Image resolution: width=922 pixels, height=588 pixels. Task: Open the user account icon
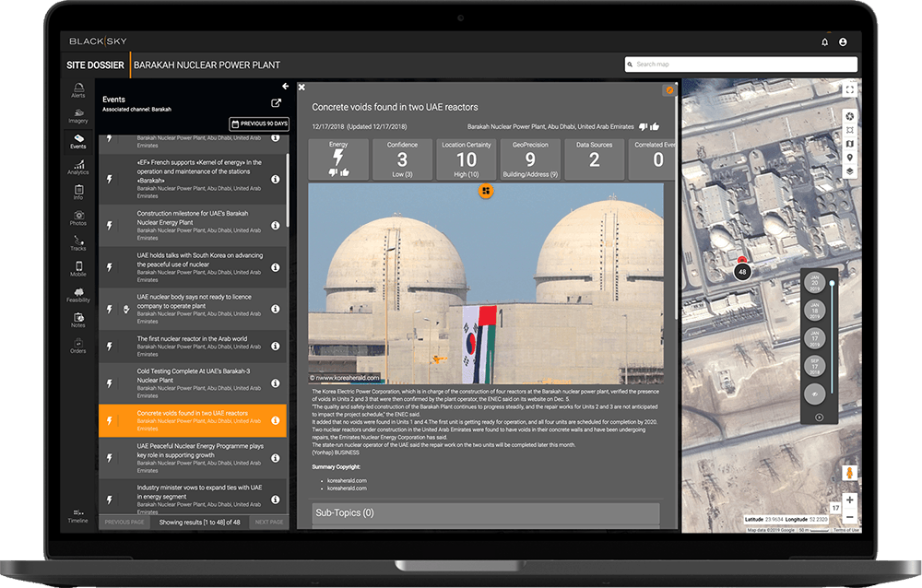(x=843, y=41)
